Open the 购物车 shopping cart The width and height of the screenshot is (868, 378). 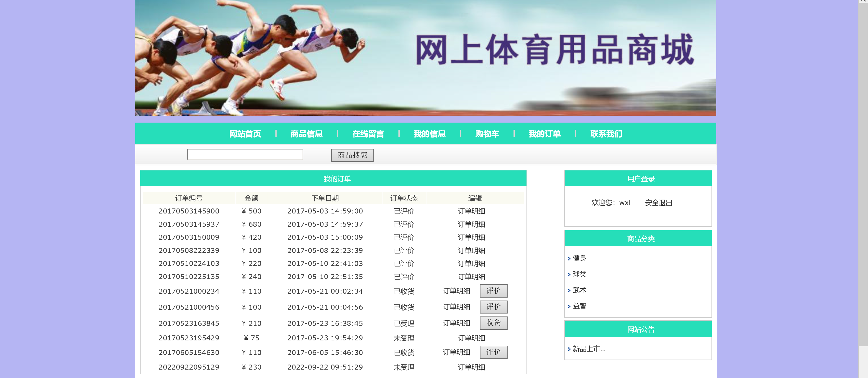point(487,134)
